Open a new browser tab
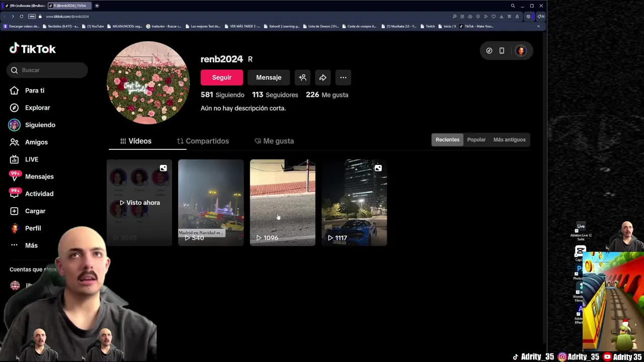 (97, 6)
